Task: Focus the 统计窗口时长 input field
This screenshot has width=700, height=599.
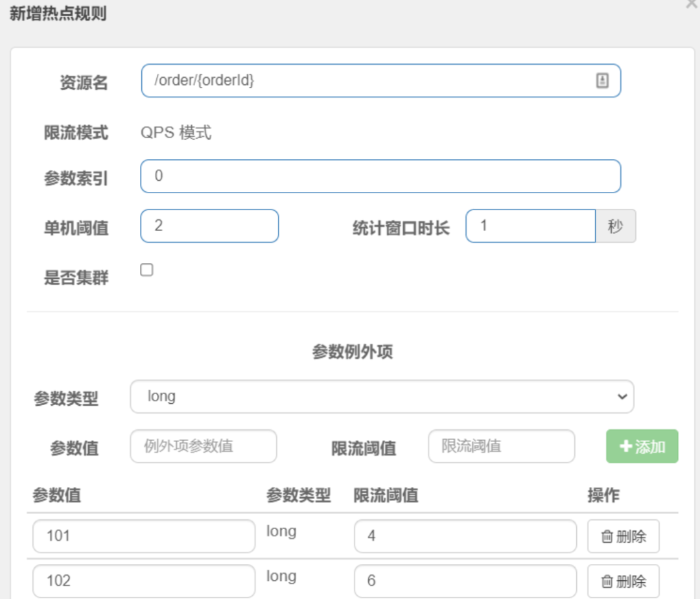Action: [x=530, y=226]
